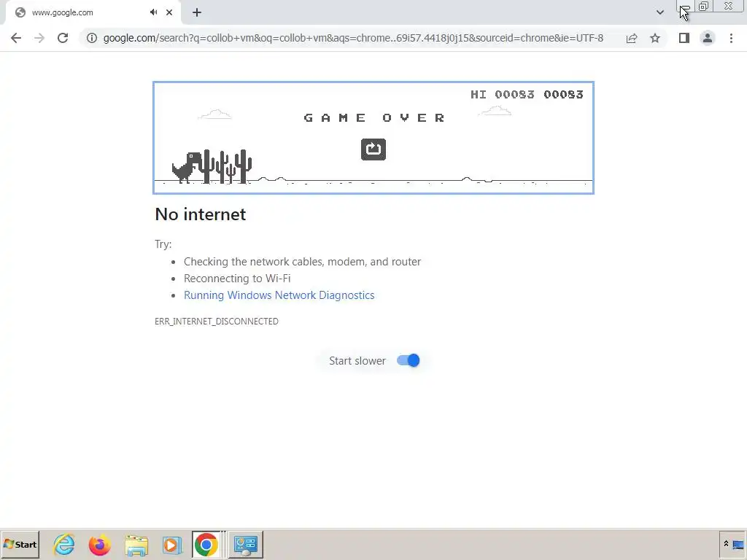This screenshot has height=560, width=747.
Task: Open the Windows Start menu
Action: 20,544
